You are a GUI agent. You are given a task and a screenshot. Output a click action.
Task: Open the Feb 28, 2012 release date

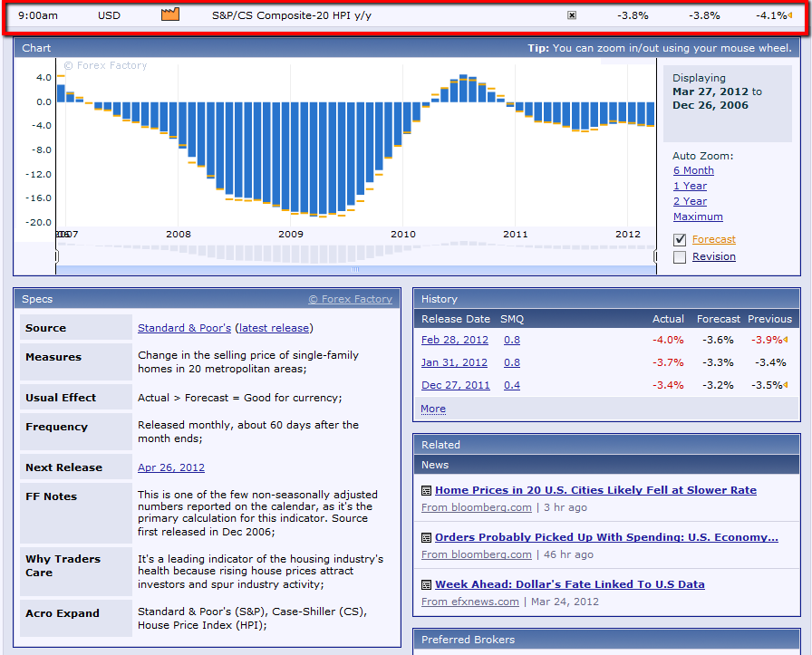(455, 340)
